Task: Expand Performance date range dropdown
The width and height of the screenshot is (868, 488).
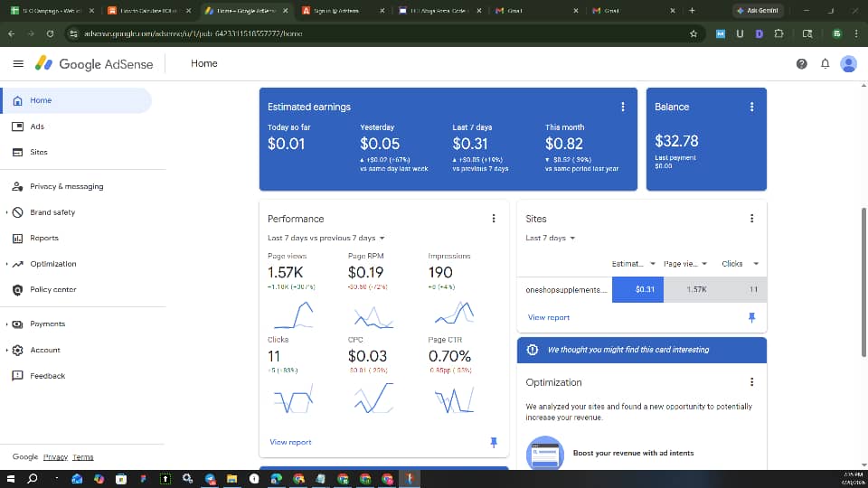Action: point(326,238)
